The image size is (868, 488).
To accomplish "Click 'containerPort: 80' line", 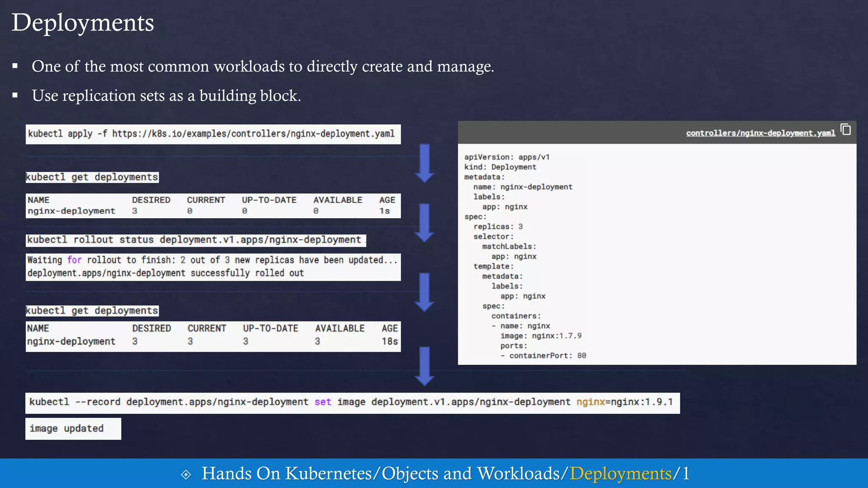I will 543,356.
